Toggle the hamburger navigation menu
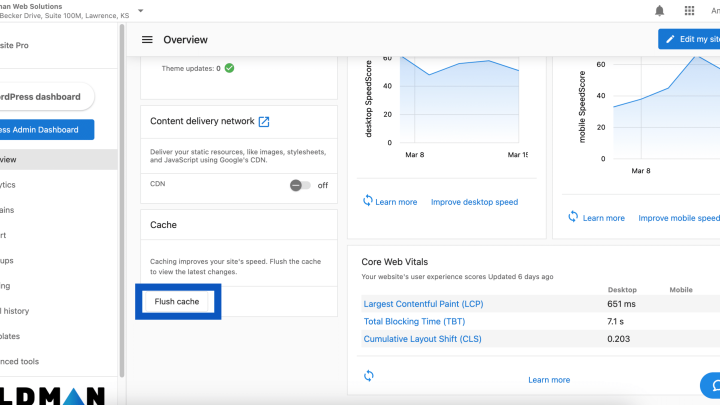720x405 pixels. (x=147, y=39)
